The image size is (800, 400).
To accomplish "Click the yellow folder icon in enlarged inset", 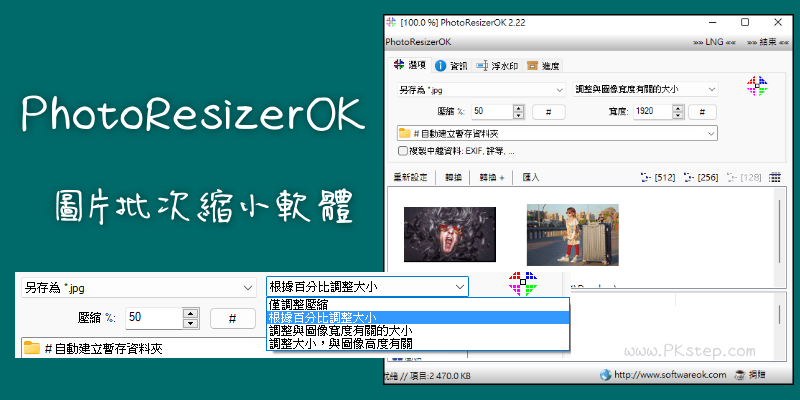I will 32,348.
